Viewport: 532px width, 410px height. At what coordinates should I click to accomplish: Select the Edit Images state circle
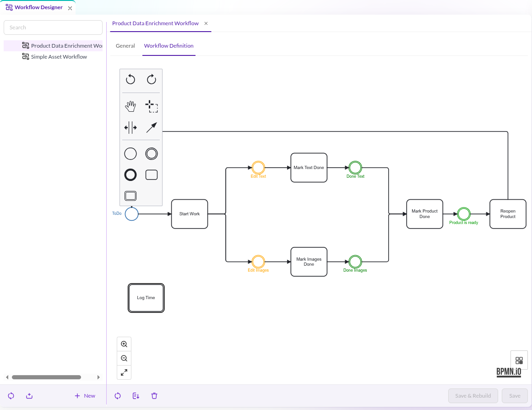258,262
